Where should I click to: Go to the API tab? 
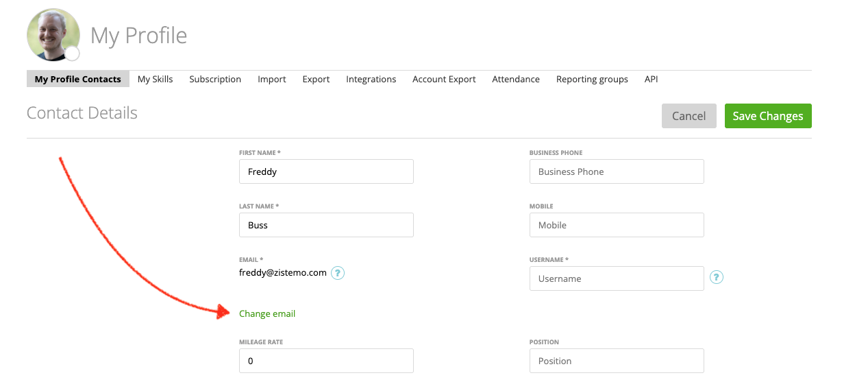tap(651, 80)
